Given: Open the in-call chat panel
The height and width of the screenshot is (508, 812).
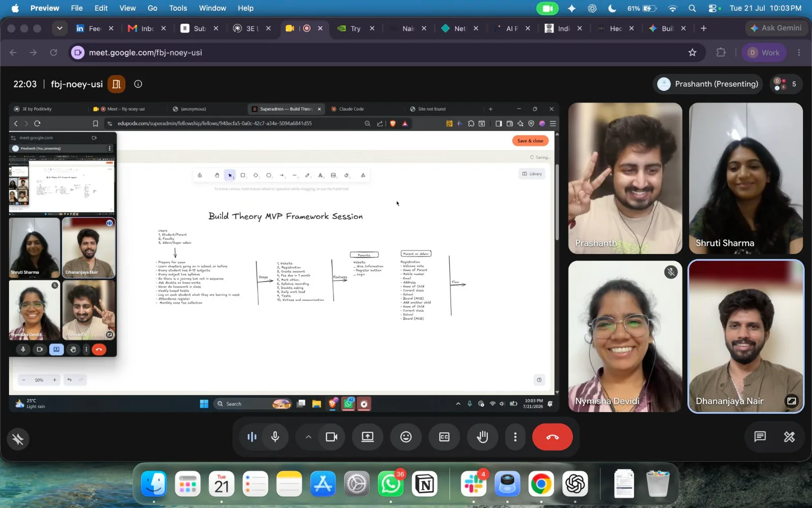Looking at the screenshot, I should coord(760,437).
